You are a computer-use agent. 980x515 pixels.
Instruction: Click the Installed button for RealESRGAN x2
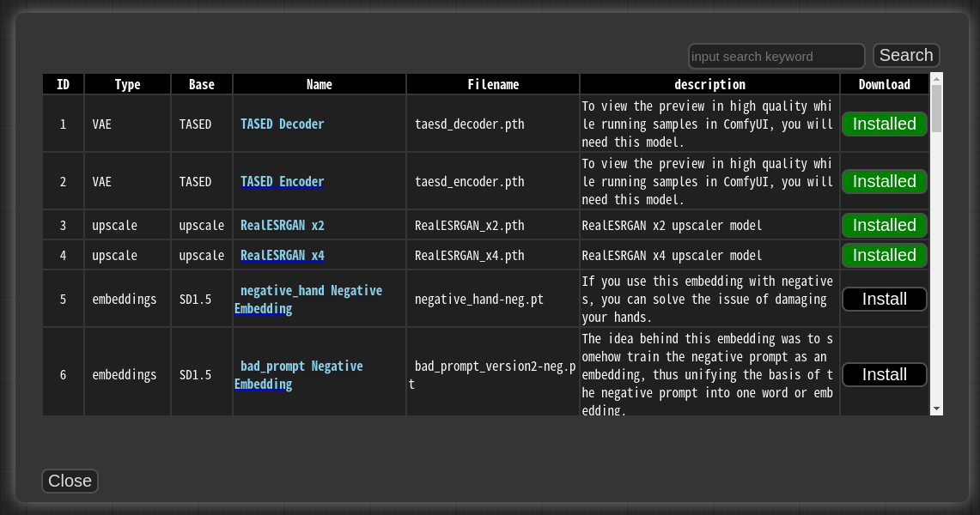coord(884,225)
